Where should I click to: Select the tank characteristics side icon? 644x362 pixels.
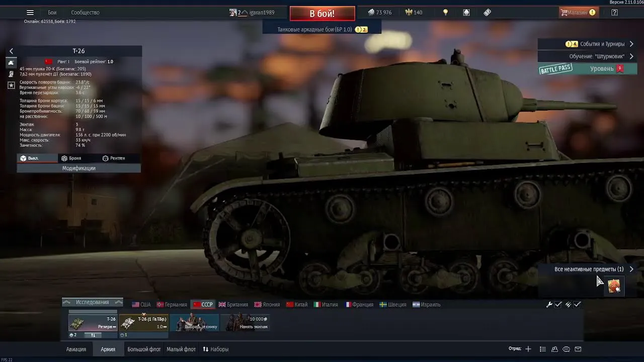(11, 63)
